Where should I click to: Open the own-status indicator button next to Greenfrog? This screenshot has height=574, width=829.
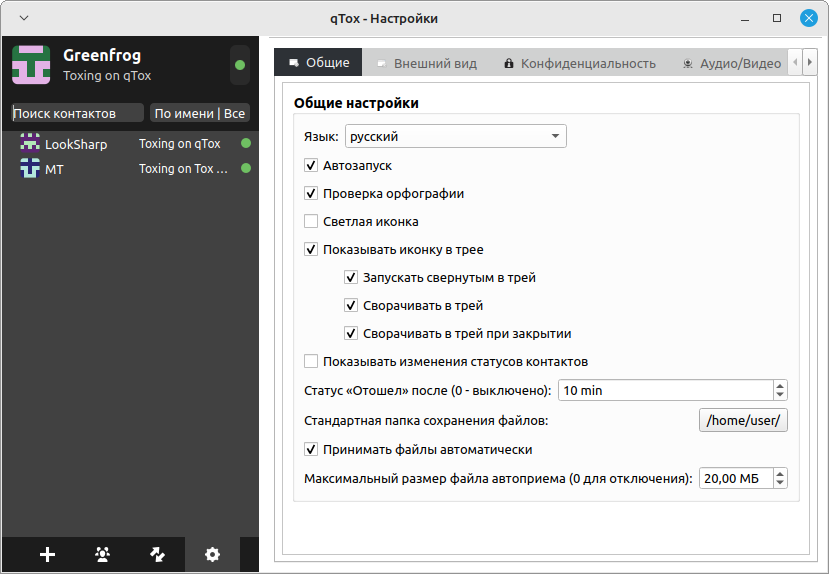coord(240,65)
